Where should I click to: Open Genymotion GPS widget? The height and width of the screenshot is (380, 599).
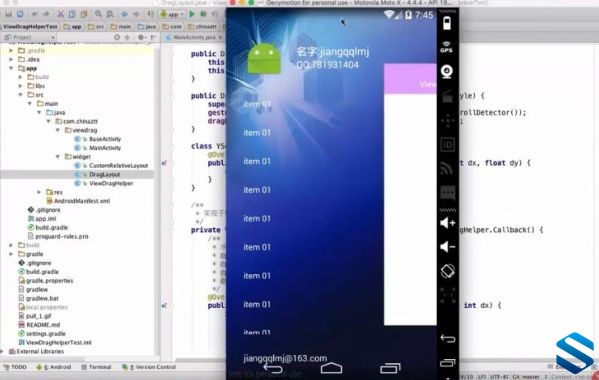447,47
